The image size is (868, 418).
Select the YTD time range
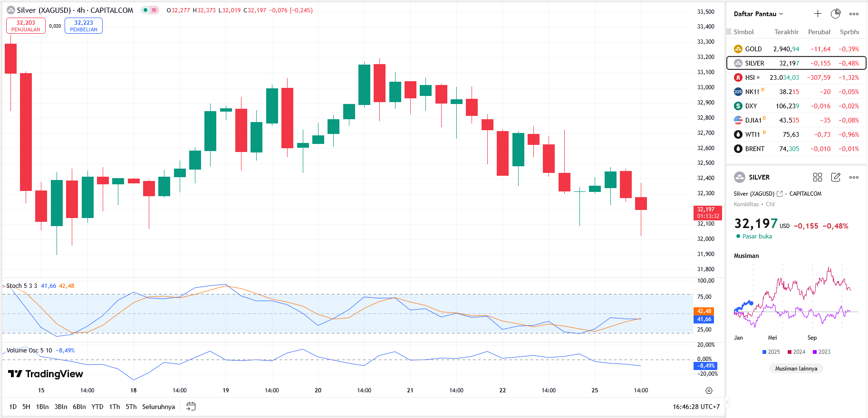coord(97,407)
